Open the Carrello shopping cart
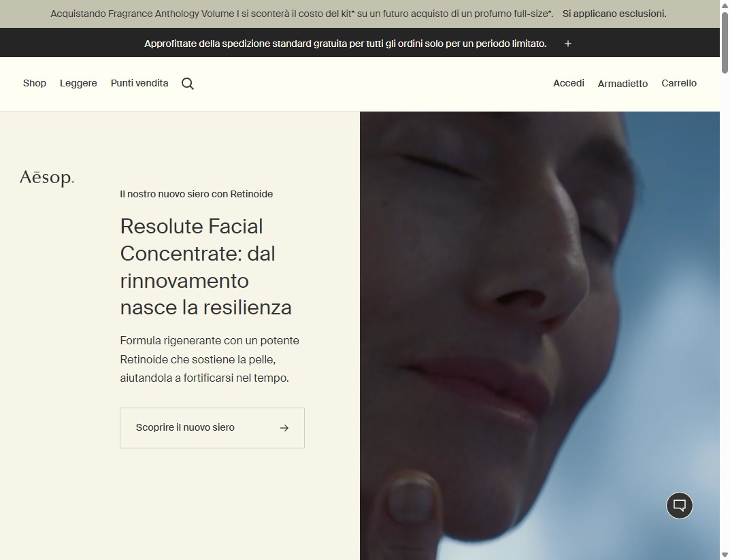This screenshot has height=560, width=730. coord(678,83)
